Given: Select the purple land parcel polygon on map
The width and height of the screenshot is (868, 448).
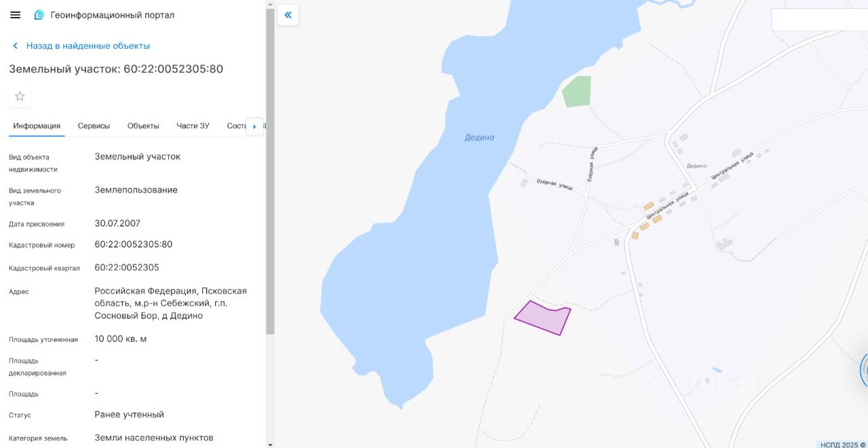Looking at the screenshot, I should pyautogui.click(x=542, y=318).
